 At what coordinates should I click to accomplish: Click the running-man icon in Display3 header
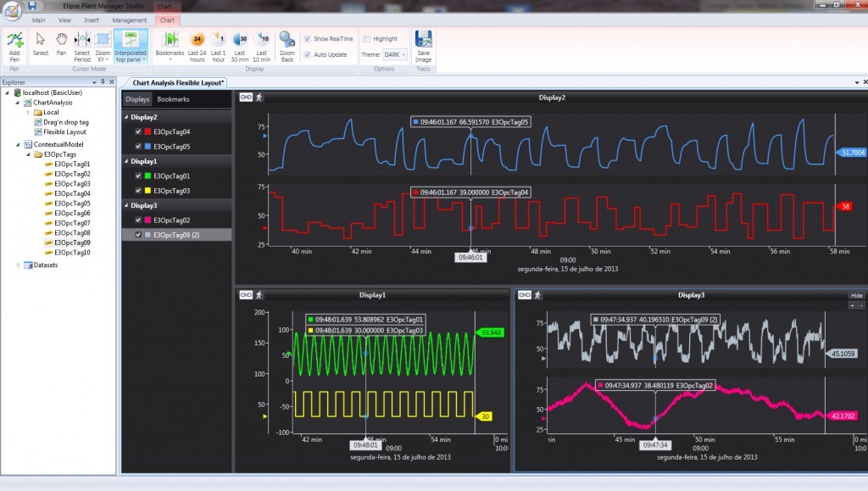point(537,295)
